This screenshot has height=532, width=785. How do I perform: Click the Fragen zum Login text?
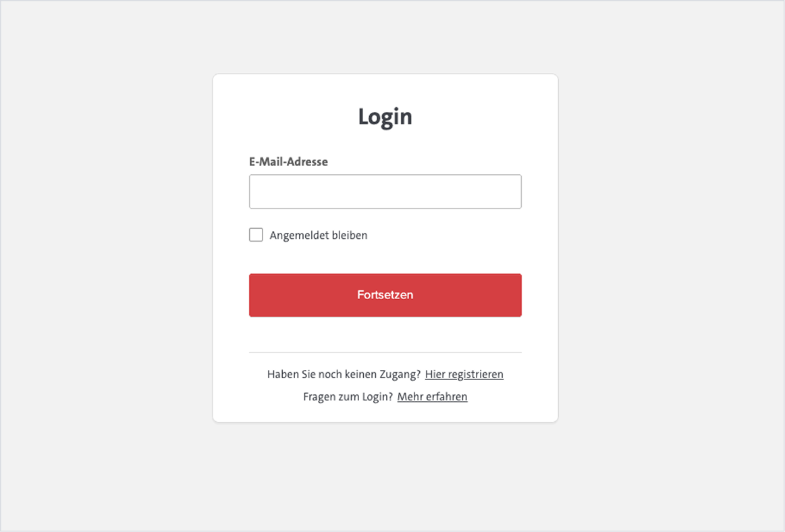click(x=348, y=396)
